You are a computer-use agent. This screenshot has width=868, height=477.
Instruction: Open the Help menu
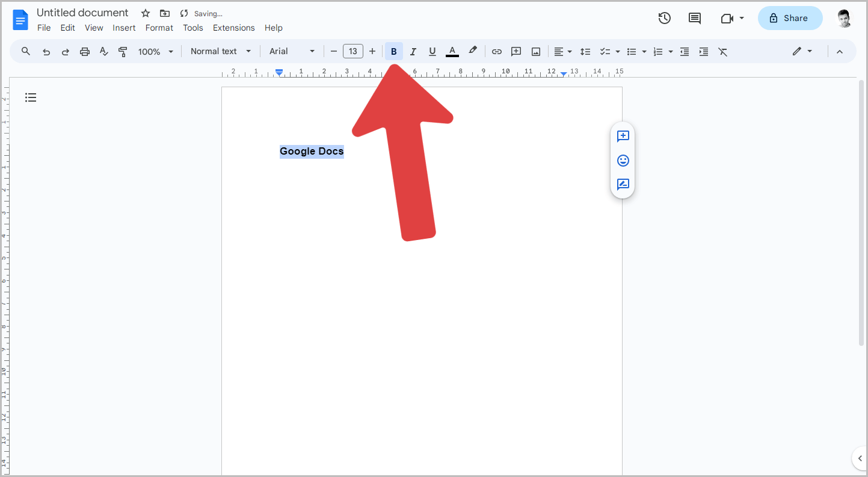pos(274,28)
